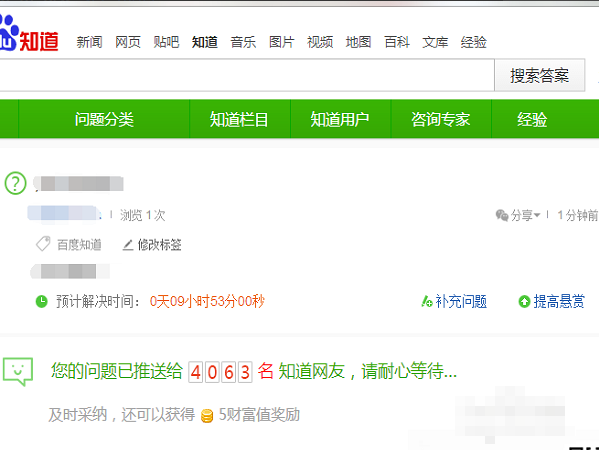Open the 问题分类 green tab
This screenshot has width=599, height=450.
pos(104,119)
